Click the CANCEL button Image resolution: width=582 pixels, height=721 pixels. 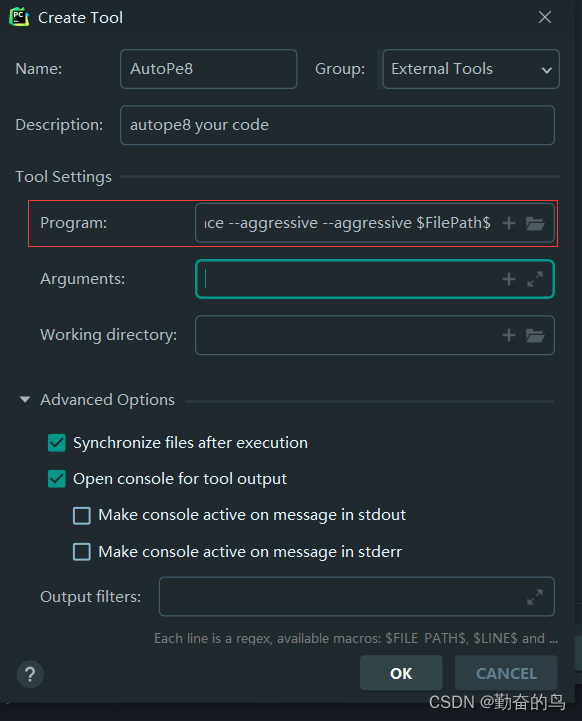506,673
